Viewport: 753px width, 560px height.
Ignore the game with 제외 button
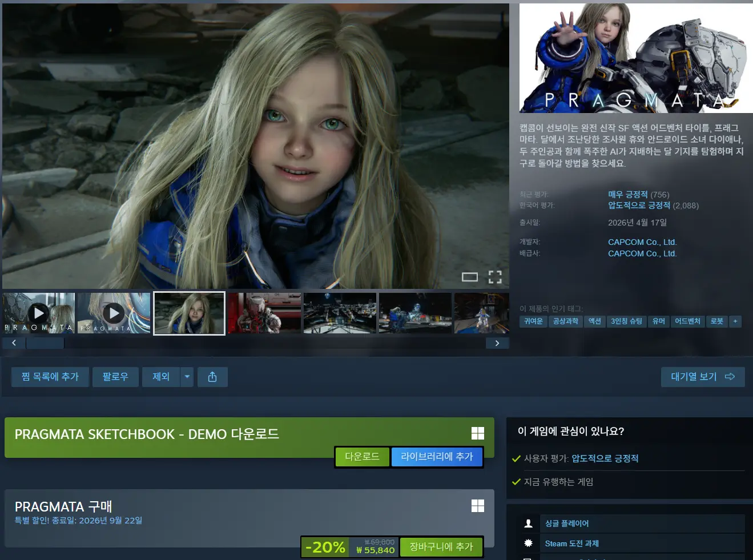coord(161,377)
